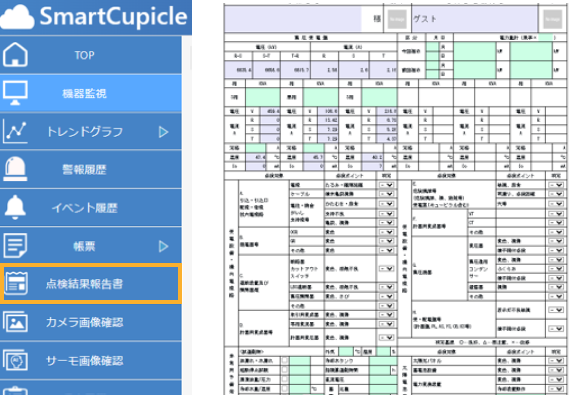Open the 点検結果報告書 report icon
Screen dimensions: 574x395
coord(16,284)
